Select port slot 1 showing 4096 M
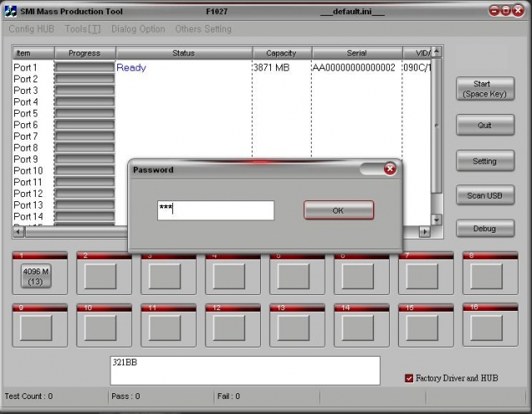The height and width of the screenshot is (414, 532). coord(36,276)
